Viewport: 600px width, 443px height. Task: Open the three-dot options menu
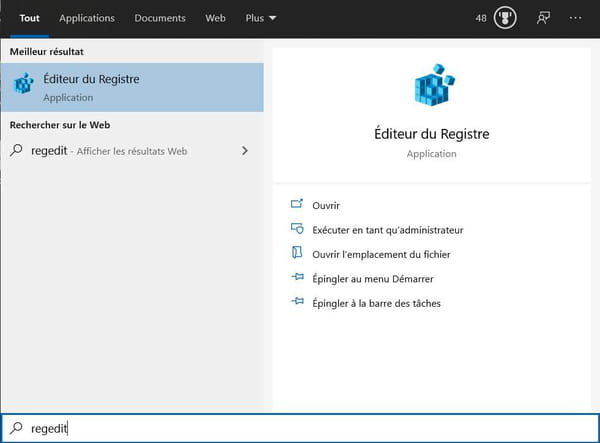[575, 18]
